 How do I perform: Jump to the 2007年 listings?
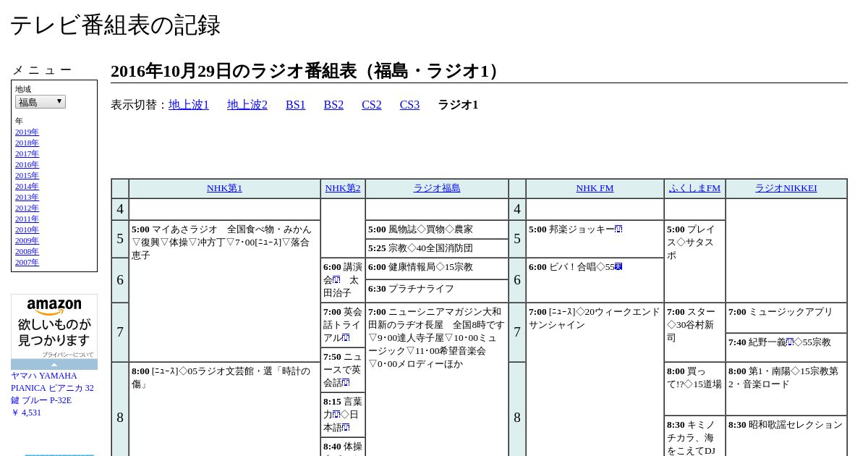27,262
